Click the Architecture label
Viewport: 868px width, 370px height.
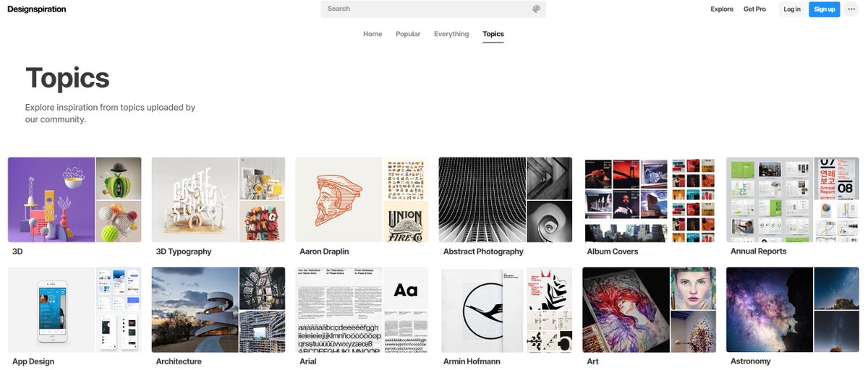(179, 361)
